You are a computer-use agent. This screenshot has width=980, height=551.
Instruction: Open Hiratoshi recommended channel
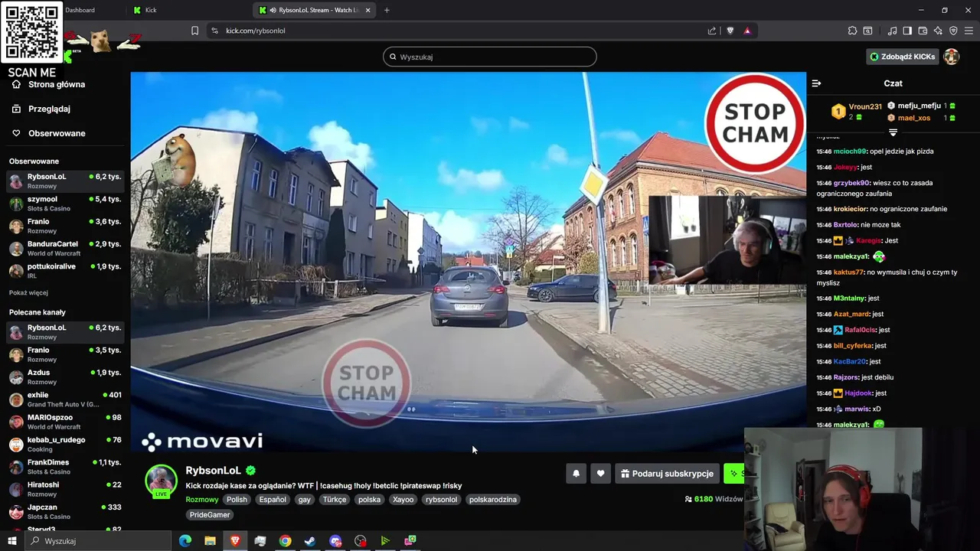(x=65, y=488)
